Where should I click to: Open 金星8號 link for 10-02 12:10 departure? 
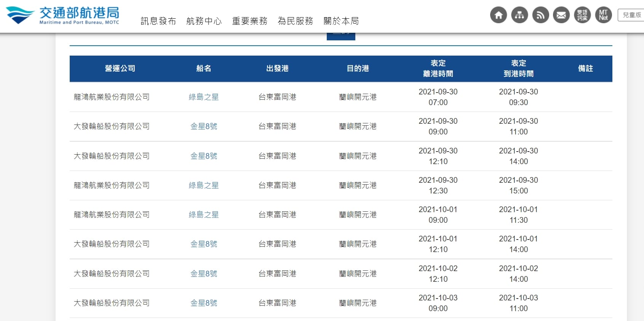[204, 274]
